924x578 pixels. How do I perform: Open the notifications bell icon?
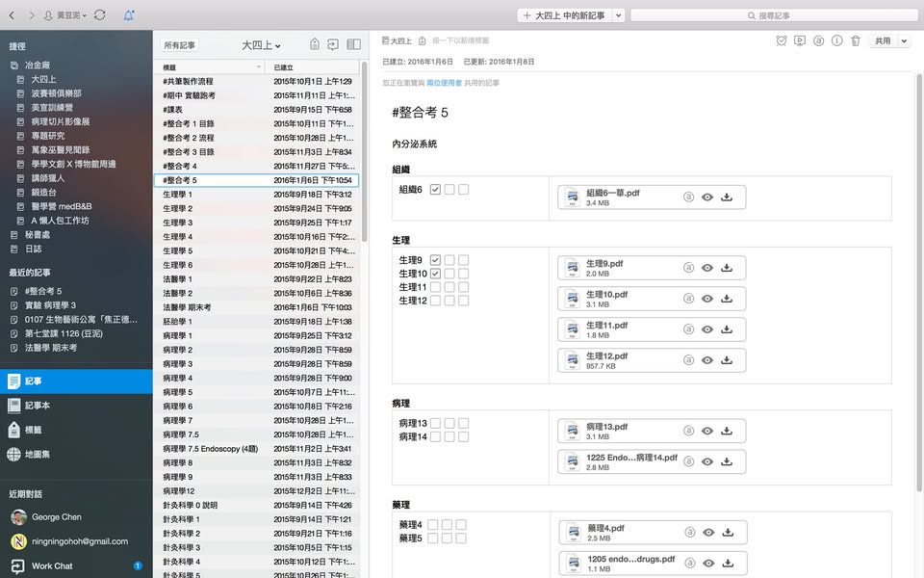129,15
